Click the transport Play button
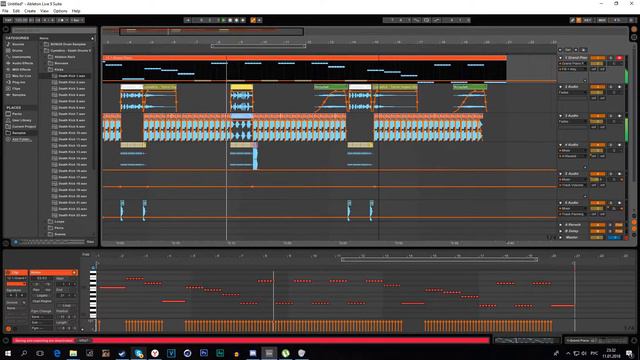The width and height of the screenshot is (640, 360). pos(223,20)
